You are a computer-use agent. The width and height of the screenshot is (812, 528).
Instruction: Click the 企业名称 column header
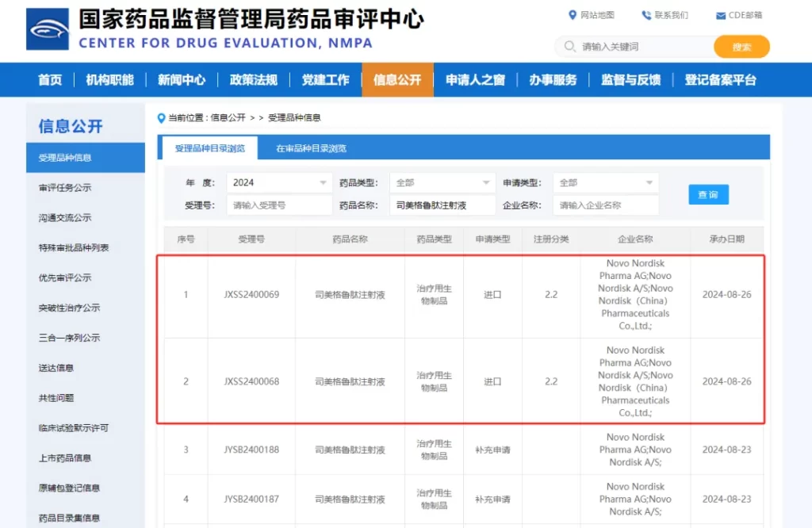point(635,239)
